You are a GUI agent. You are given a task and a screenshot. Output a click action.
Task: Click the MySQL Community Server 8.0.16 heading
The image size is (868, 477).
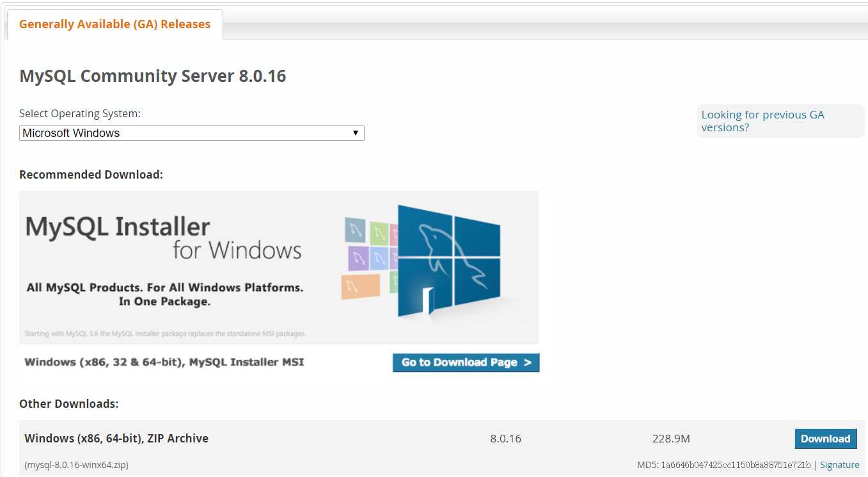pyautogui.click(x=153, y=76)
